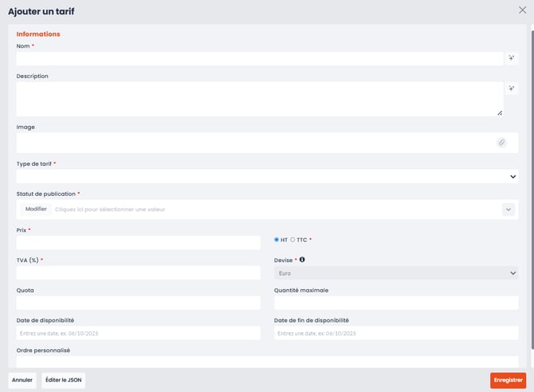Open the Type de tarif dropdown

coord(267,176)
